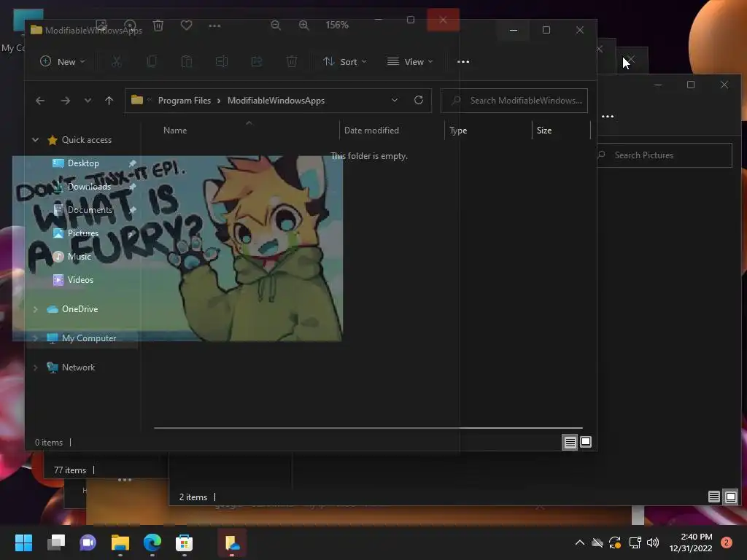Click the Search ModifiableWindowsApps field

pyautogui.click(x=514, y=101)
